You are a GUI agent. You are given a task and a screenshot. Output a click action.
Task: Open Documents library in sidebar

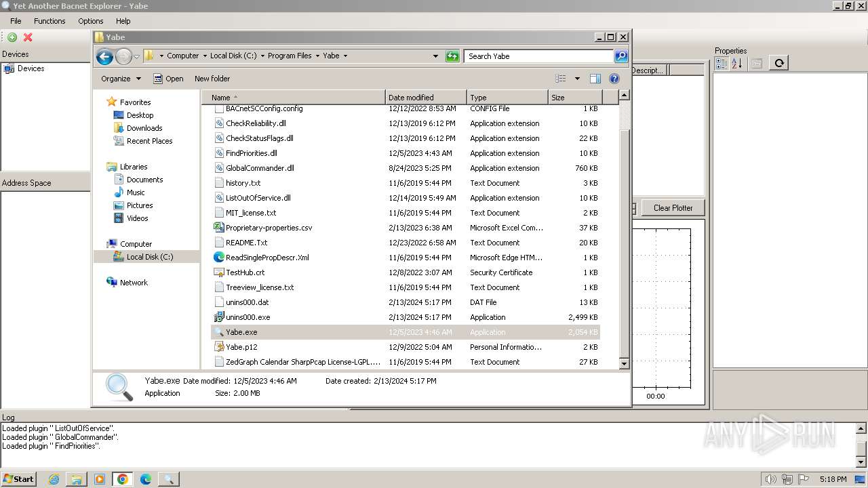point(144,180)
